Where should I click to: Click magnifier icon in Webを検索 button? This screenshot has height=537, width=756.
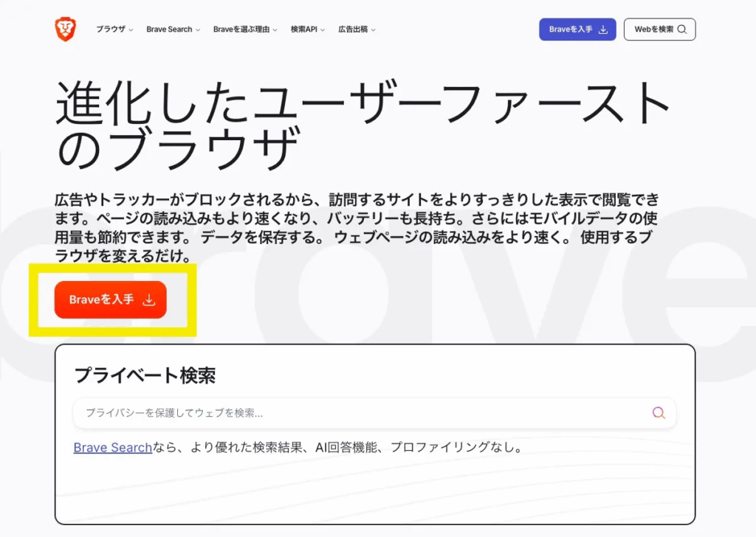click(681, 30)
